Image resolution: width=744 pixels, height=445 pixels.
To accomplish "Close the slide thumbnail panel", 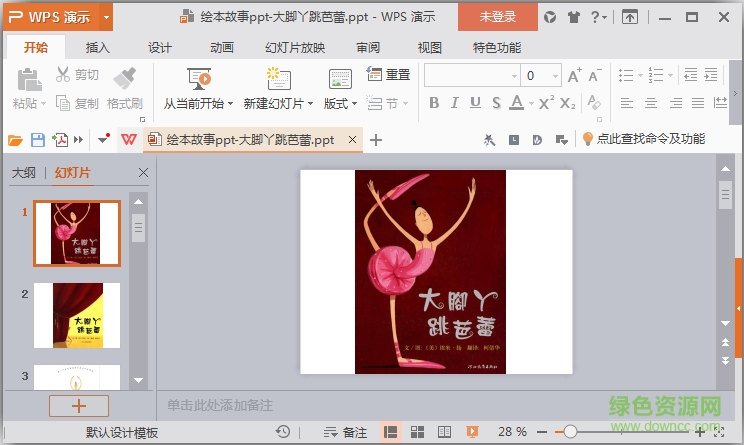I will coord(143,173).
